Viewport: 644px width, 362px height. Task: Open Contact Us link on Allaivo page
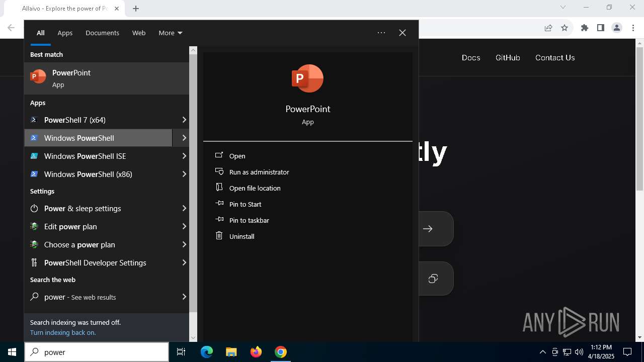tap(555, 57)
